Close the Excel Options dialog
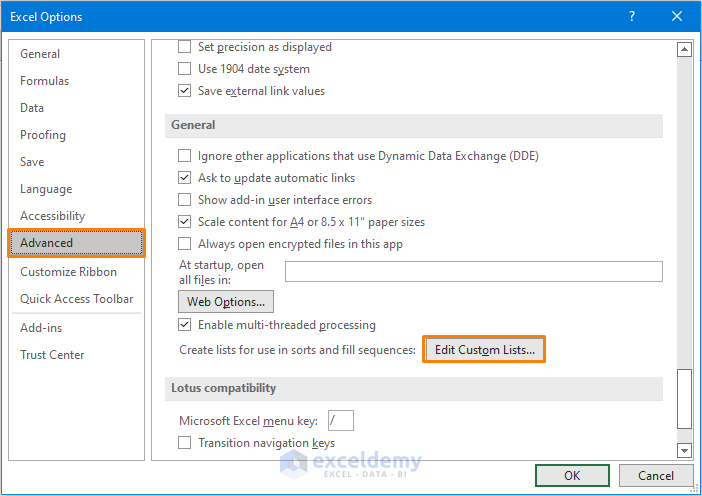702x496 pixels. [x=677, y=17]
